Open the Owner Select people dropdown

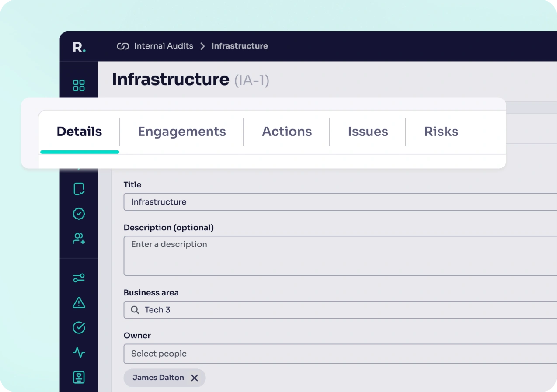(x=339, y=354)
